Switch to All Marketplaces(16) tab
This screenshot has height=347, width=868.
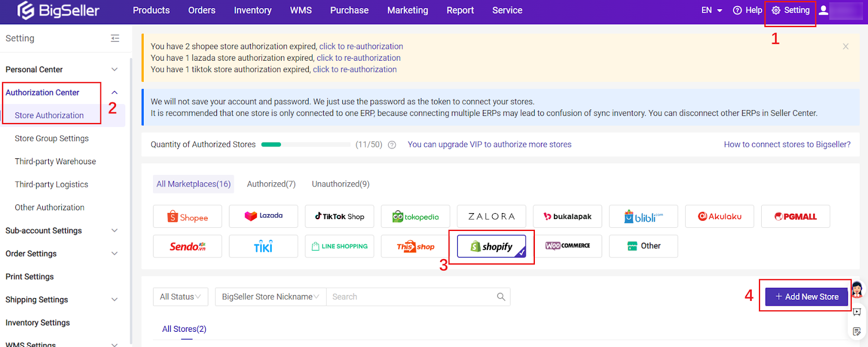pyautogui.click(x=194, y=184)
